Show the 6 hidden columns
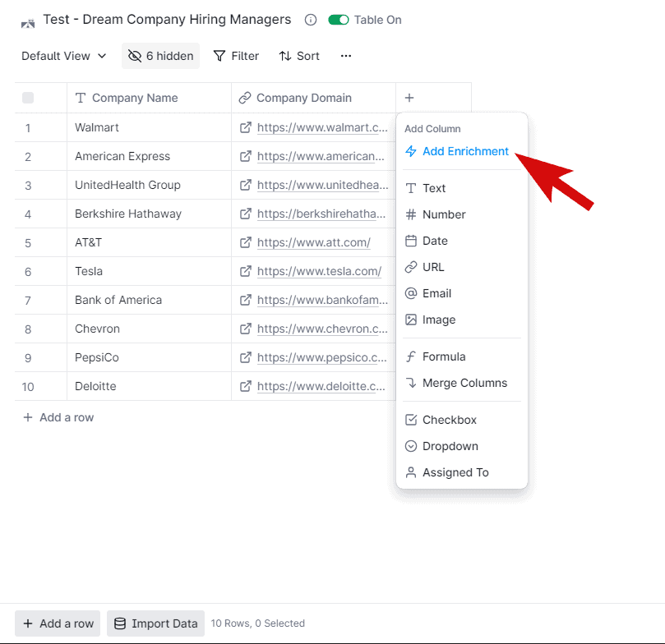Viewport: 665px width, 644px height. point(161,56)
